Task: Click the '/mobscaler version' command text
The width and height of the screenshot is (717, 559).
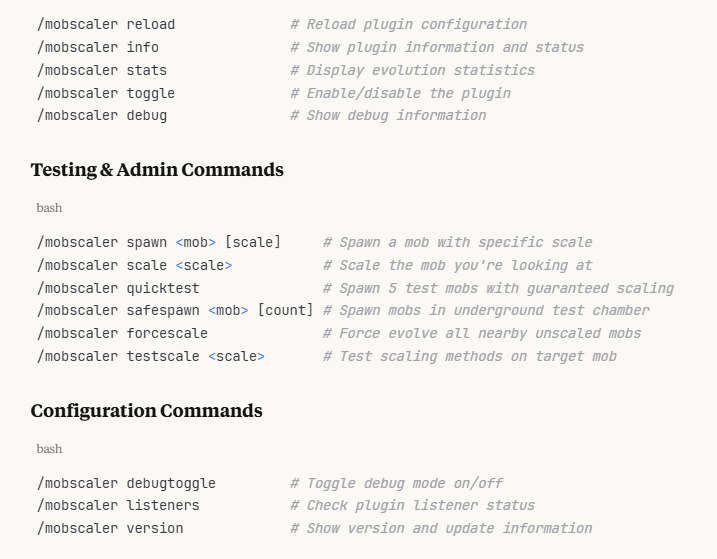Action: [x=110, y=528]
